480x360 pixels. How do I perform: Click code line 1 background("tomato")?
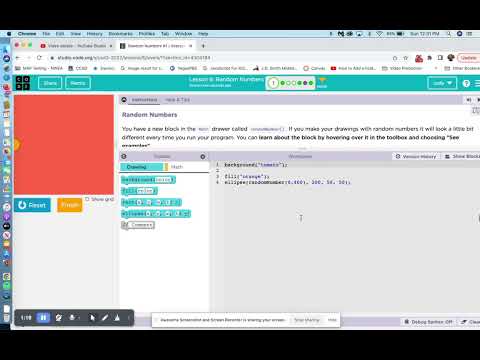(x=256, y=165)
